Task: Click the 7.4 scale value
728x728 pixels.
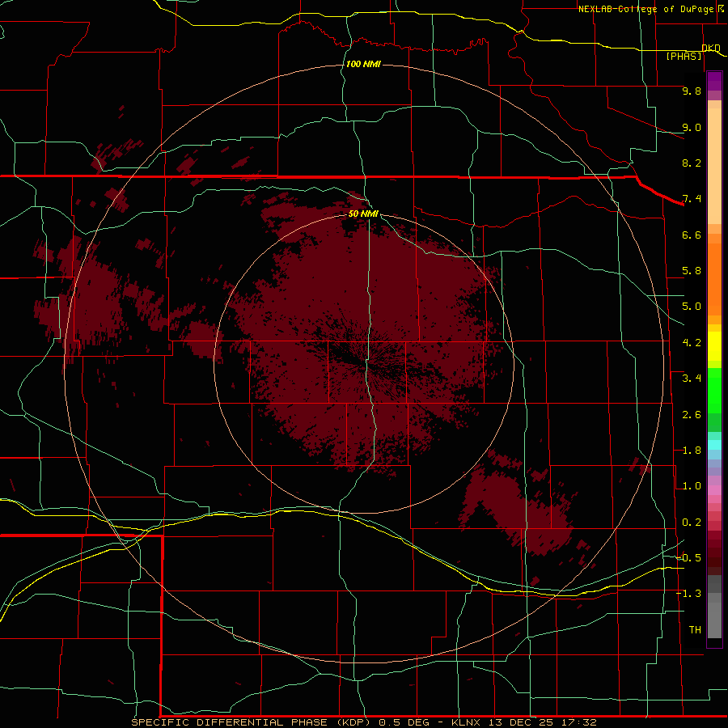Action: click(692, 199)
